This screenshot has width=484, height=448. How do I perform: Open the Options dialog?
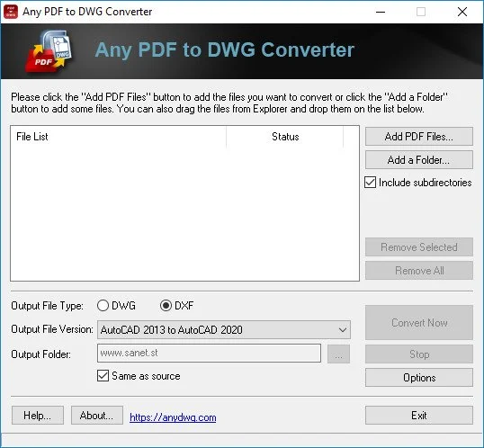(x=419, y=377)
